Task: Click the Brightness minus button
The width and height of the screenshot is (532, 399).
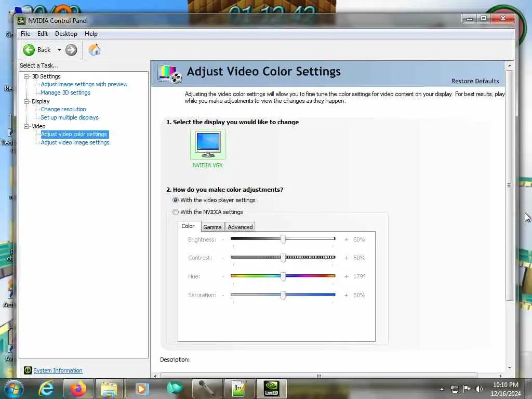Action: point(223,240)
